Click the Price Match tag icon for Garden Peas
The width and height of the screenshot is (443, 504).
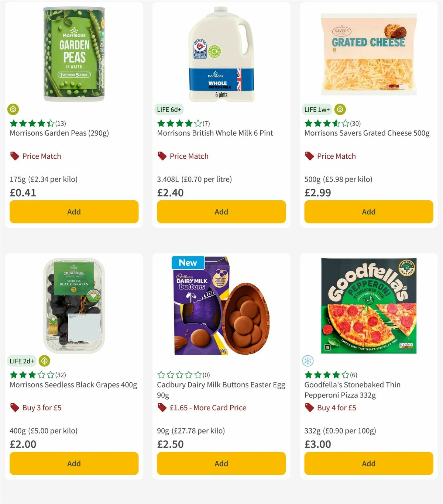[14, 156]
